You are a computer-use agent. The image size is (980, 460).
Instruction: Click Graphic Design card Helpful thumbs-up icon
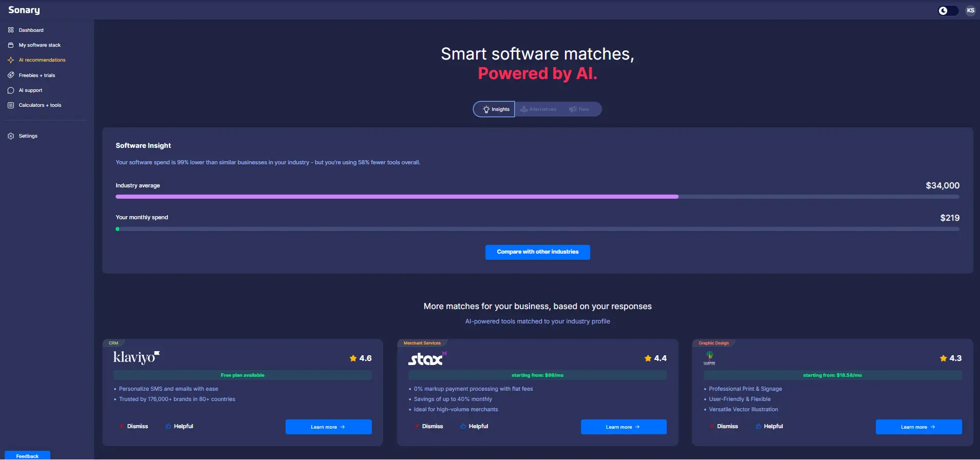pyautogui.click(x=758, y=426)
